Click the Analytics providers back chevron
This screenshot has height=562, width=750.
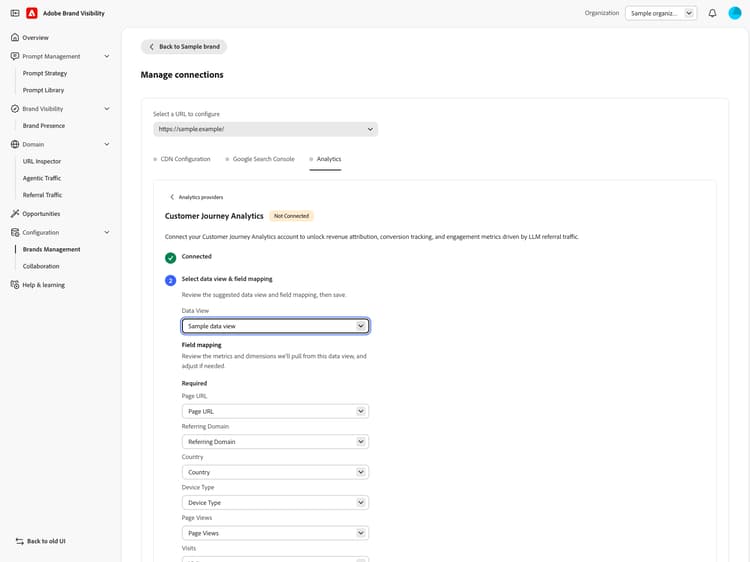tap(172, 197)
